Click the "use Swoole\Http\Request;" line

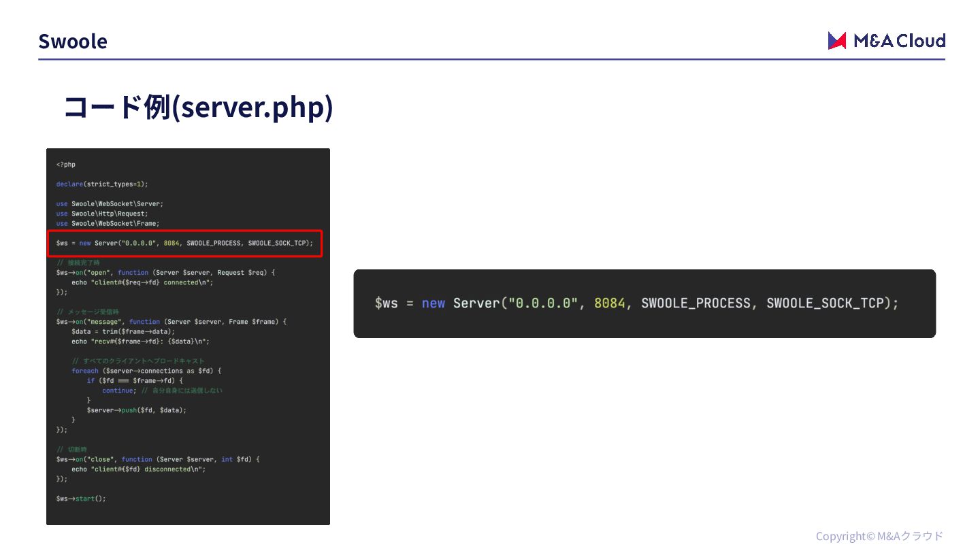[102, 214]
